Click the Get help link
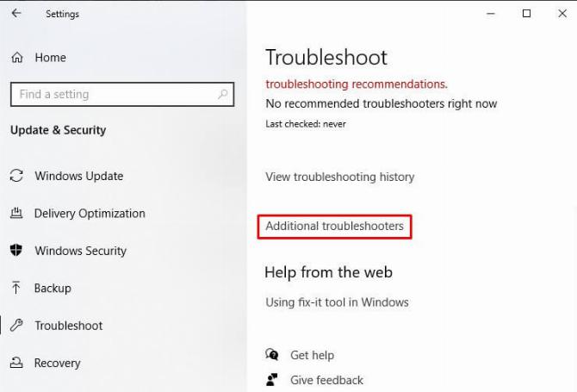Screen dimensions: 577x392 (312, 355)
